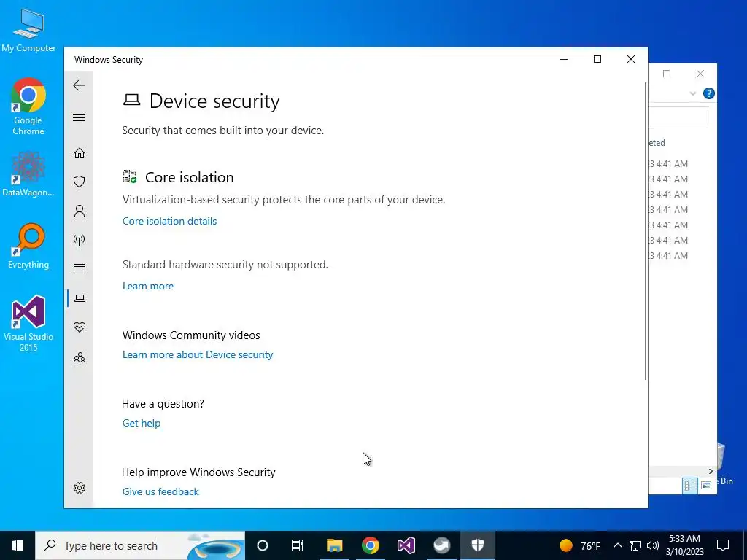Click the Device security page heading
747x560 pixels.
[214, 101]
